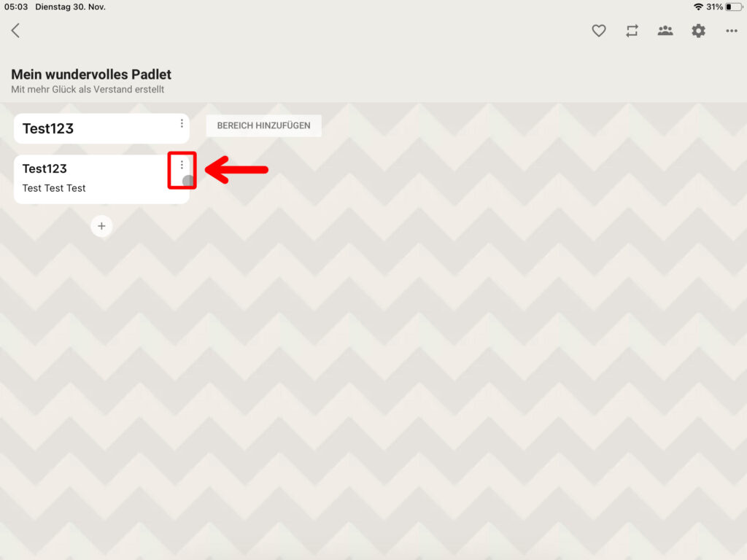Open padlet settings via the gear icon
Image resolution: width=747 pixels, height=560 pixels.
click(698, 31)
